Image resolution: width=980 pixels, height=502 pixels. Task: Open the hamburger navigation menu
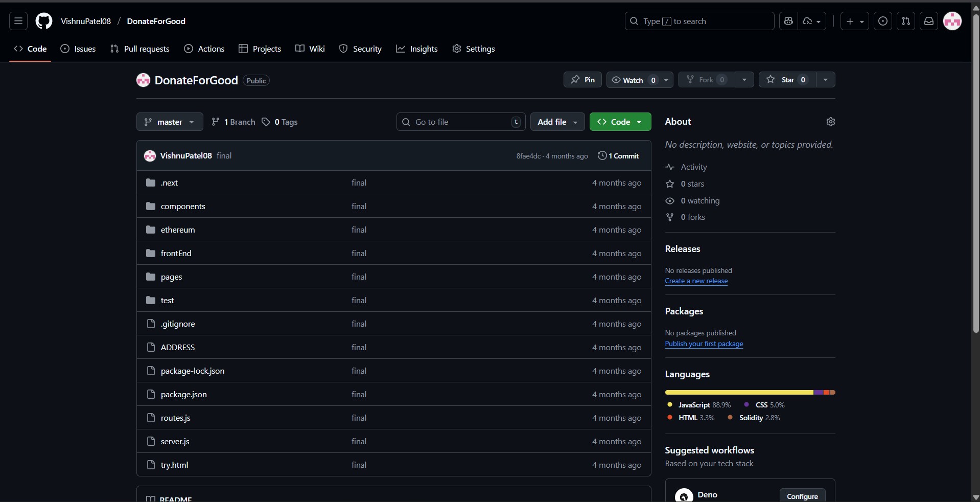[x=18, y=21]
